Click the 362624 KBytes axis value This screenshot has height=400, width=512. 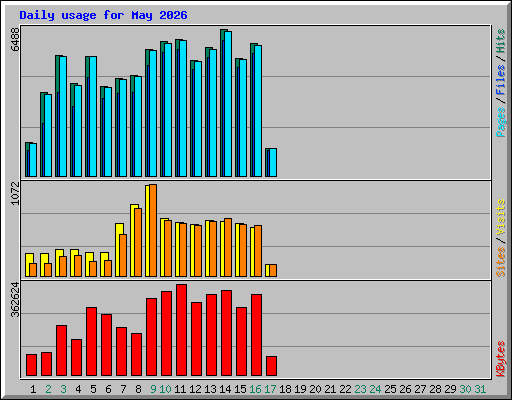[x=15, y=300]
